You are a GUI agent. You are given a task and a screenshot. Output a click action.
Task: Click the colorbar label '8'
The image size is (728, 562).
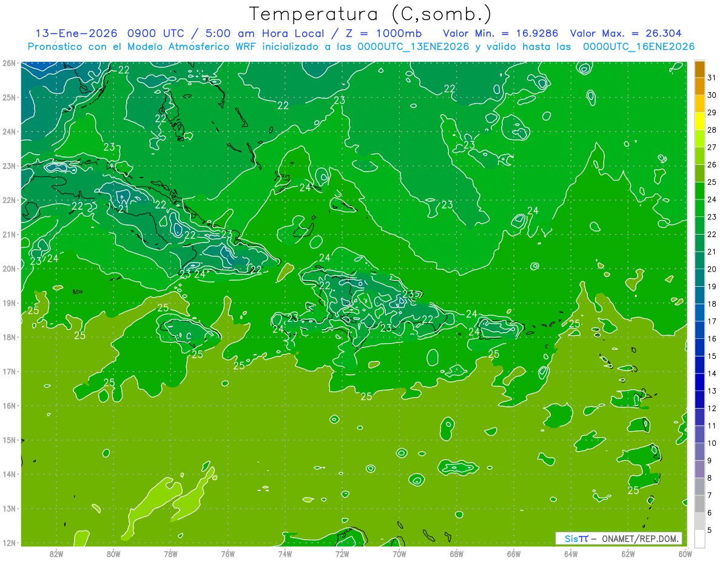coord(710,478)
